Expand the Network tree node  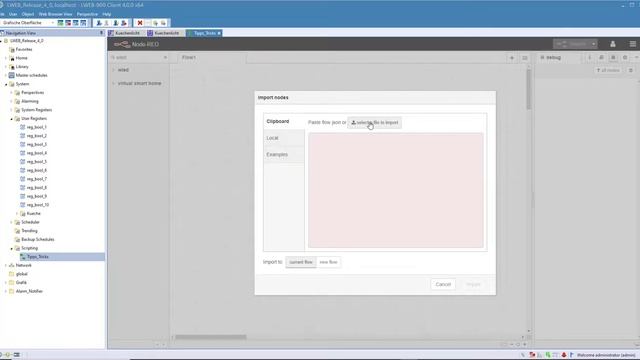point(6,265)
